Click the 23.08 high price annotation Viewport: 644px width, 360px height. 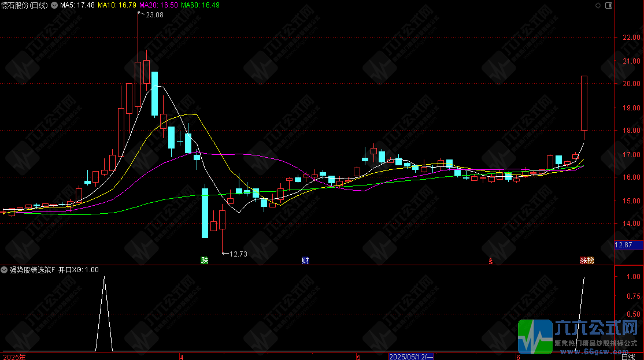click(x=154, y=15)
